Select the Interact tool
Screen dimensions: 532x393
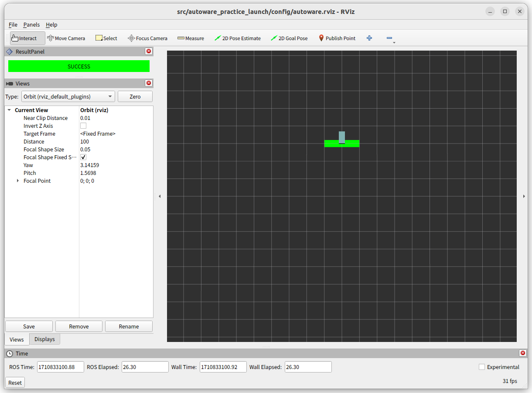(27, 38)
